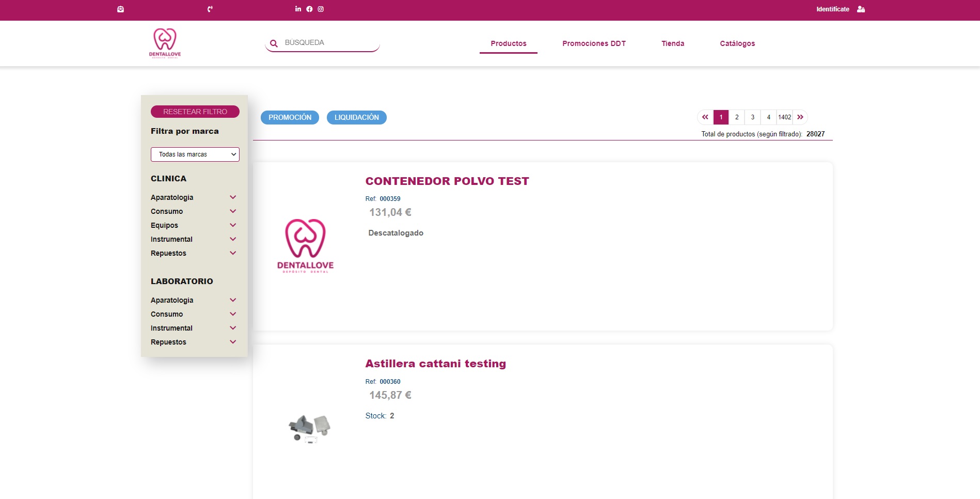Click the Astillera cattani product image
The height and width of the screenshot is (499, 980).
click(309, 429)
